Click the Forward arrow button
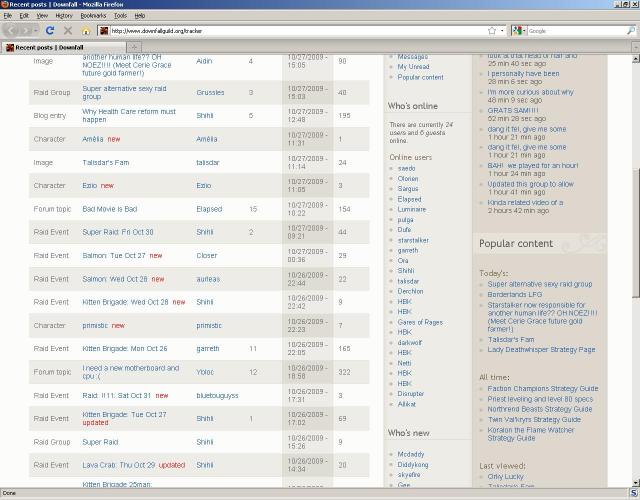The image size is (640, 500). tap(26, 31)
